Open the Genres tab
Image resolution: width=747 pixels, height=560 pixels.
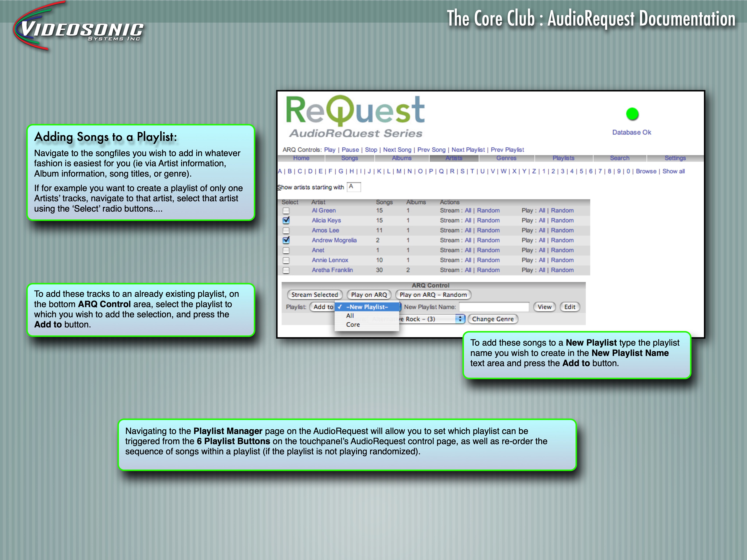coord(506,158)
